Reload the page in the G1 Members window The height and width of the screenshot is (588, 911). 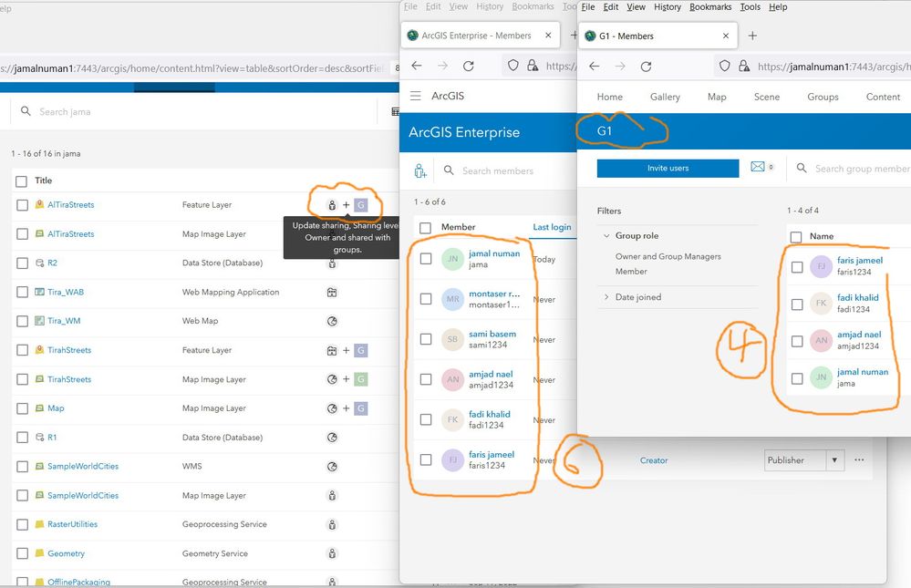(x=646, y=67)
